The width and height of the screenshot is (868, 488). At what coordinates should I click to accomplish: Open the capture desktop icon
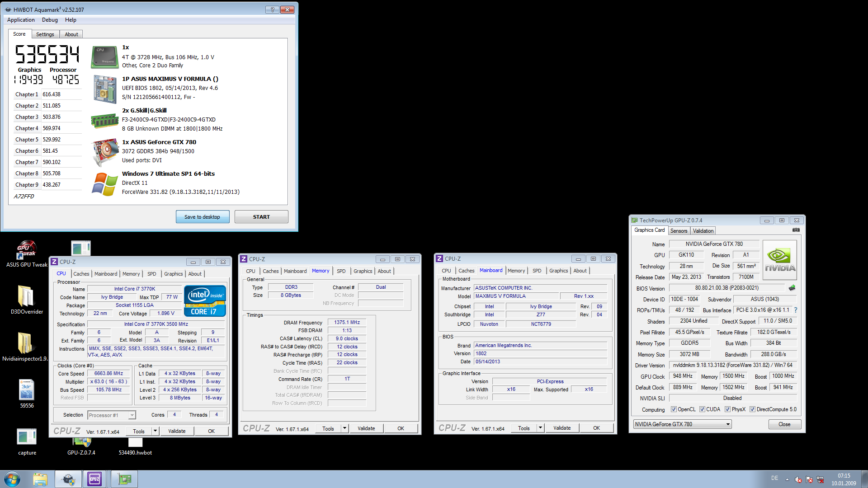coord(27,441)
